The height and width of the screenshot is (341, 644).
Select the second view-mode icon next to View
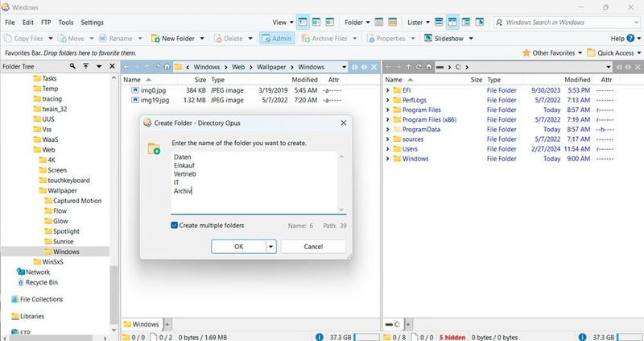click(316, 23)
